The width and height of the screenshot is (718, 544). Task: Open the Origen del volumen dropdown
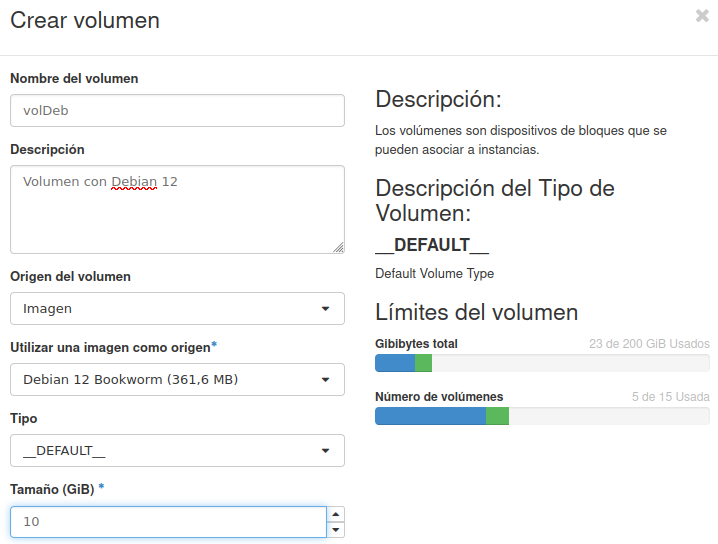pyautogui.click(x=177, y=309)
